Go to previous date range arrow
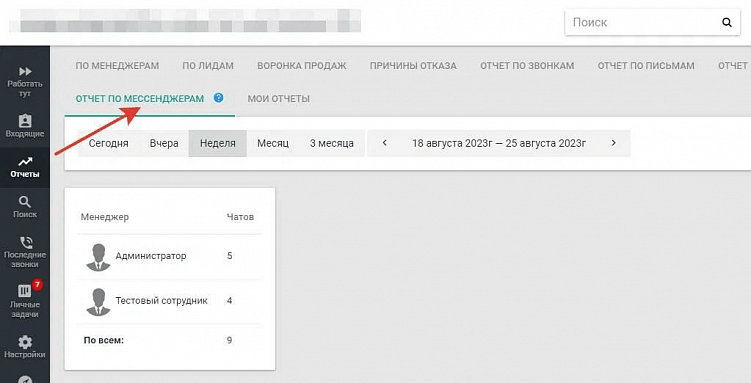The image size is (751, 383). pos(384,143)
